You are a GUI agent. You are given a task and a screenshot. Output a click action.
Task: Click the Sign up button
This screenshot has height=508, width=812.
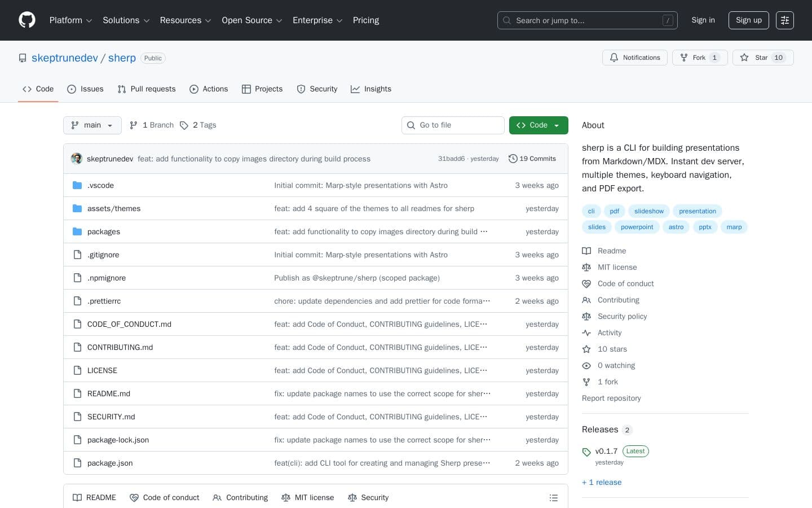point(748,20)
